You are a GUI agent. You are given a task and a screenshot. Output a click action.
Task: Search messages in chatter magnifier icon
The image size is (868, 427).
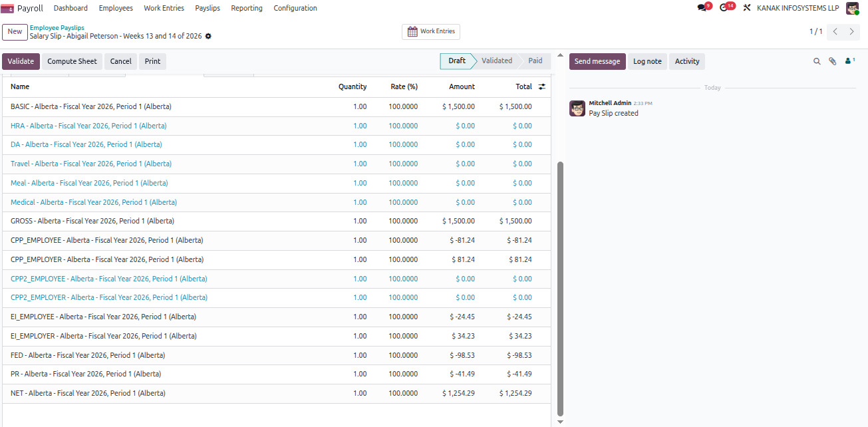tap(817, 61)
